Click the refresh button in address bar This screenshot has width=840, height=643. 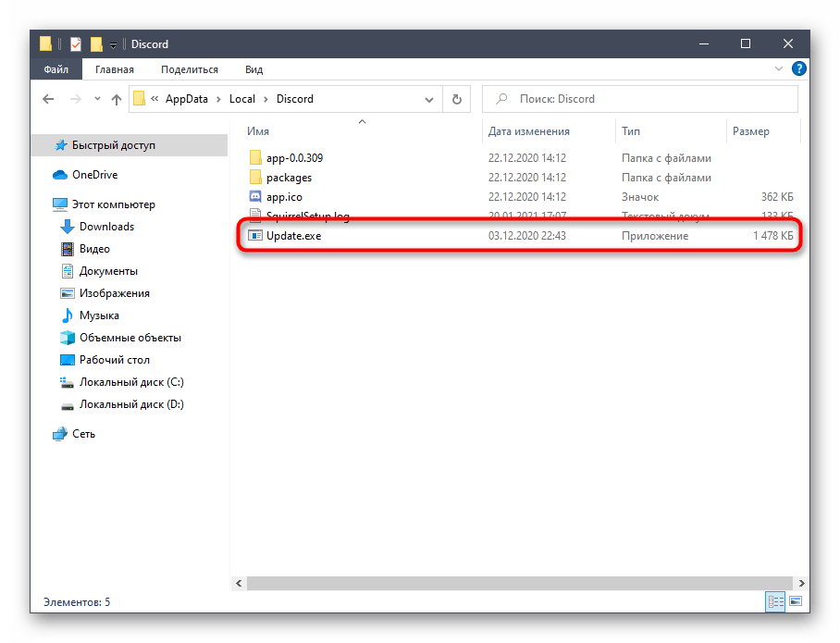[456, 99]
